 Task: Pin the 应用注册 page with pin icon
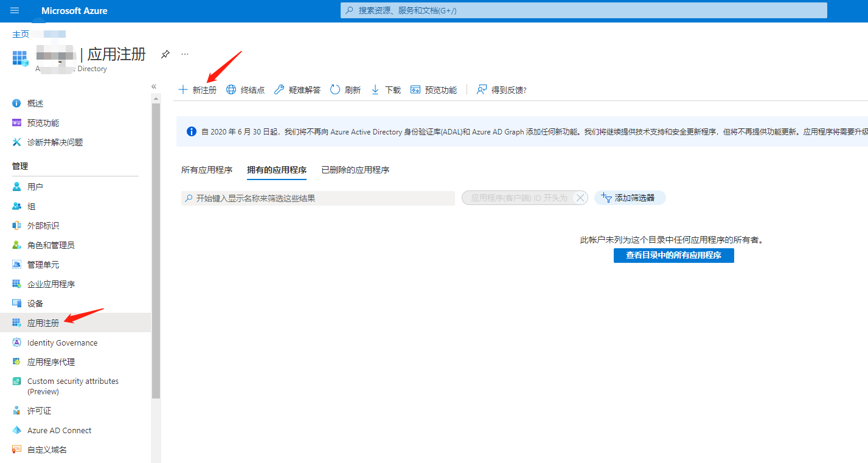click(165, 54)
